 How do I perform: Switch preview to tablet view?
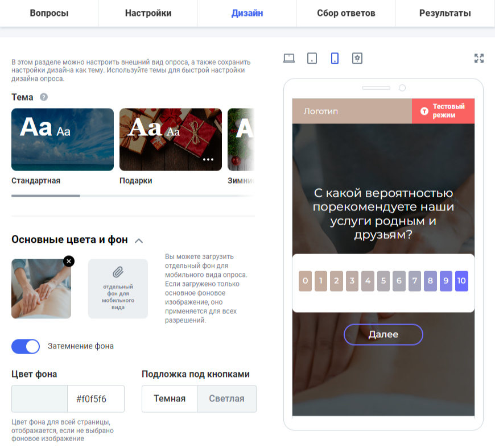(312, 59)
